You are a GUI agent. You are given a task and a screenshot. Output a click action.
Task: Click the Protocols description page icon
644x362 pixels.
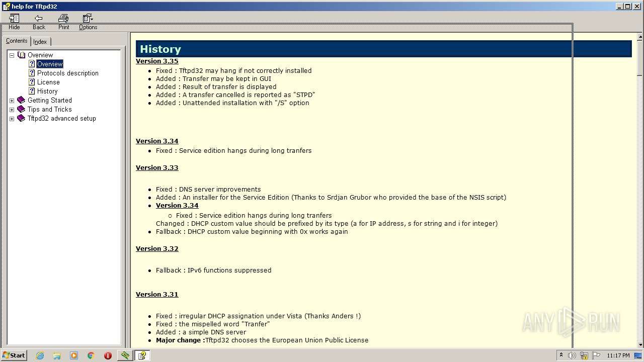[x=32, y=73]
